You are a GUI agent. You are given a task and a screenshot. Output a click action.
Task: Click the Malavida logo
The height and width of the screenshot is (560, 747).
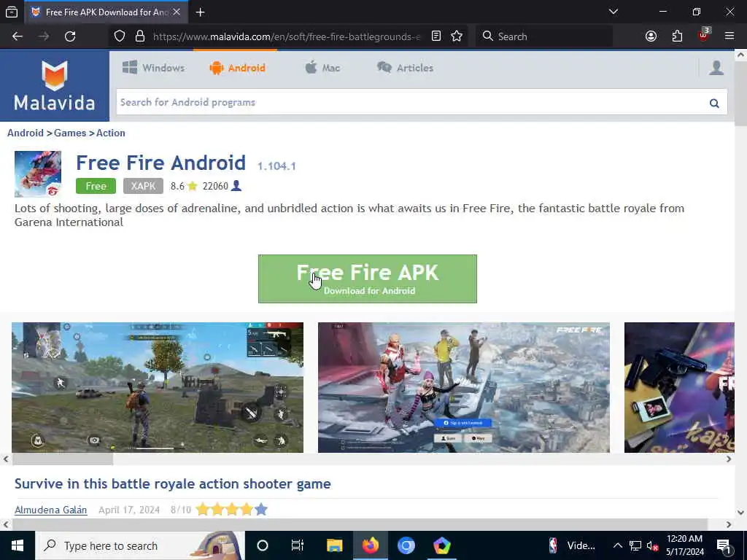(x=54, y=86)
